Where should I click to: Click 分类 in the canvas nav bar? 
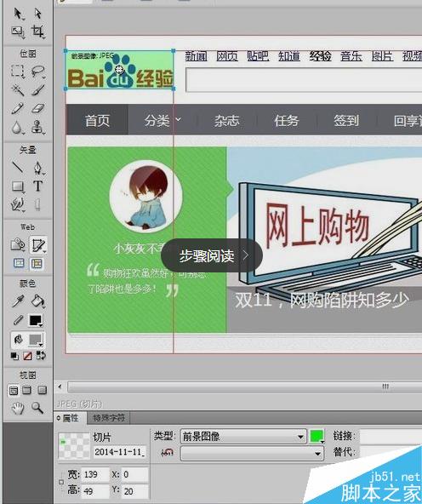coord(157,121)
